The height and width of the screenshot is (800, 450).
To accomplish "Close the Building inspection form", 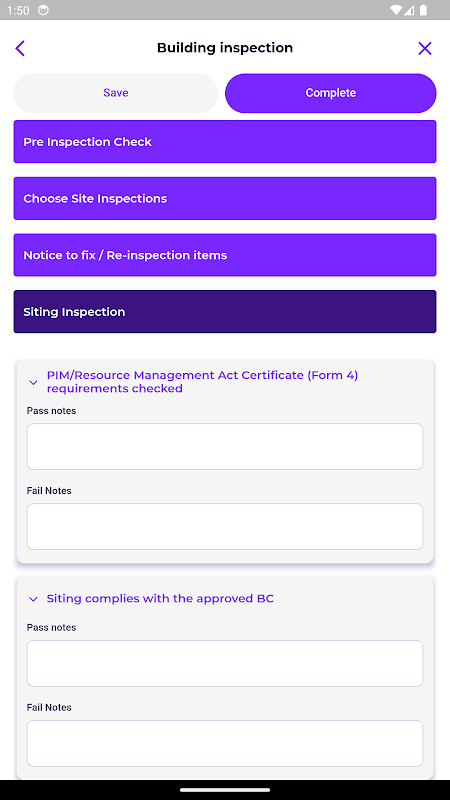I will [x=424, y=48].
